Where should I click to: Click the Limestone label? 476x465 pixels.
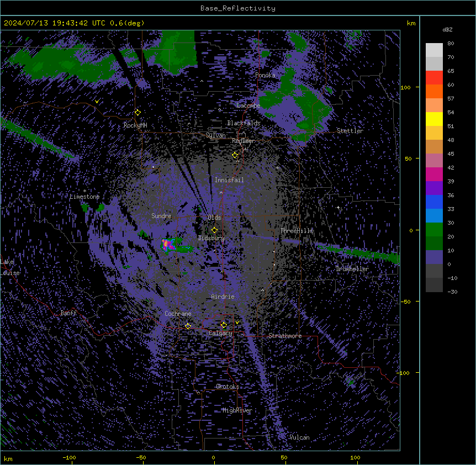(84, 197)
